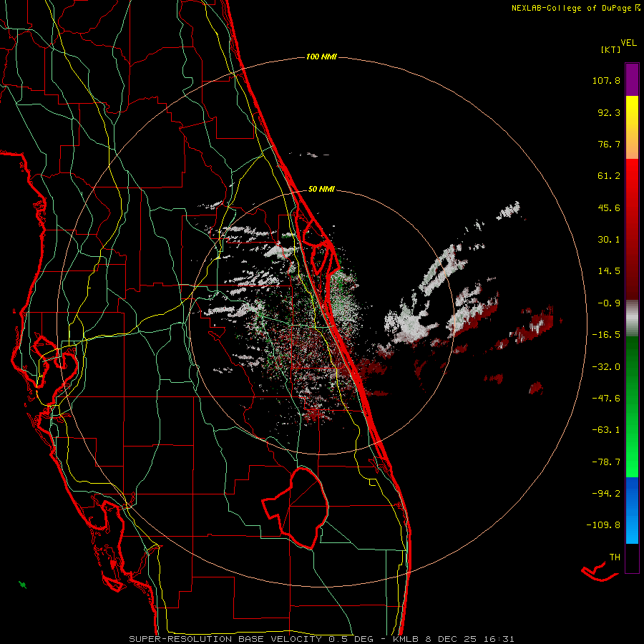This screenshot has height=644, width=644.
Task: Click the 16:31 timestamp
Action: 497,639
